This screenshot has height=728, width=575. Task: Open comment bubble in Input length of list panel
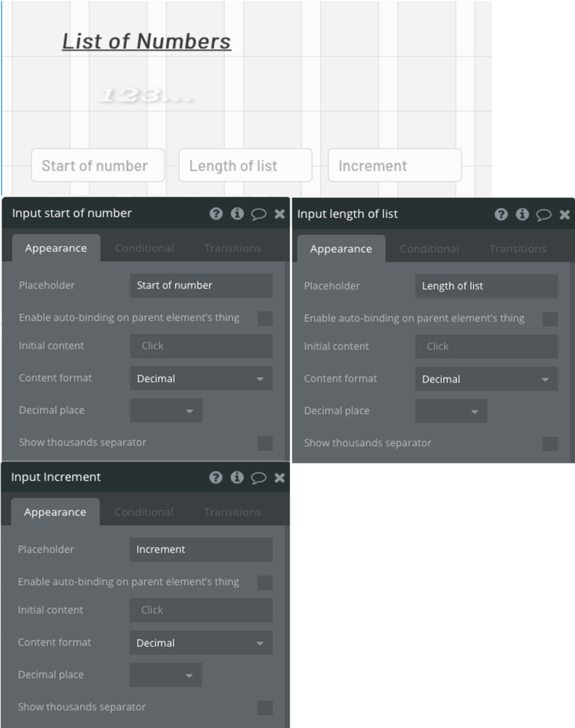543,215
